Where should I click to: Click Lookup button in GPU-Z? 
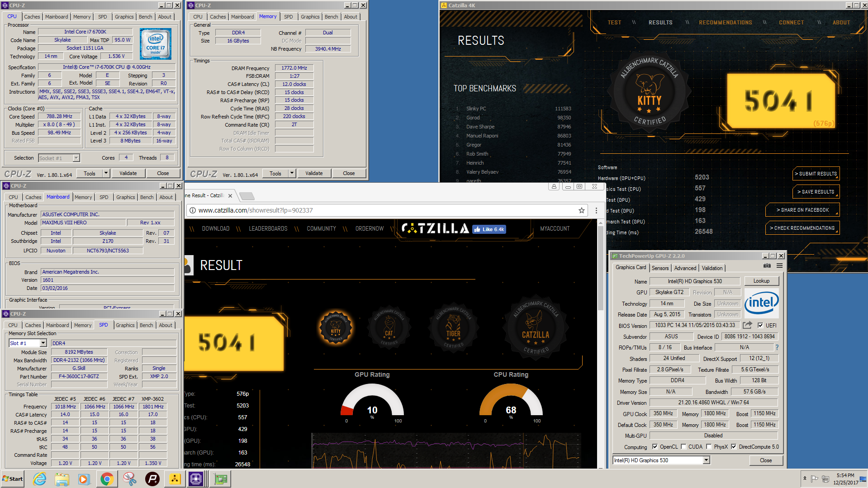coord(761,281)
